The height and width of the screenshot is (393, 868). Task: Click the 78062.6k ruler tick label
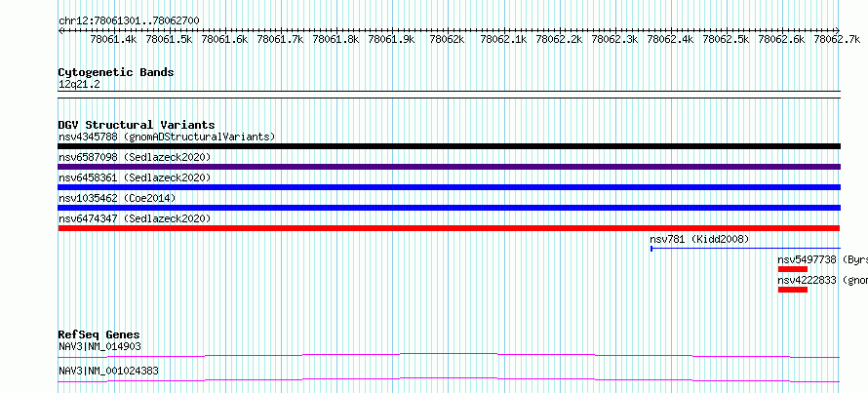pyautogui.click(x=781, y=40)
